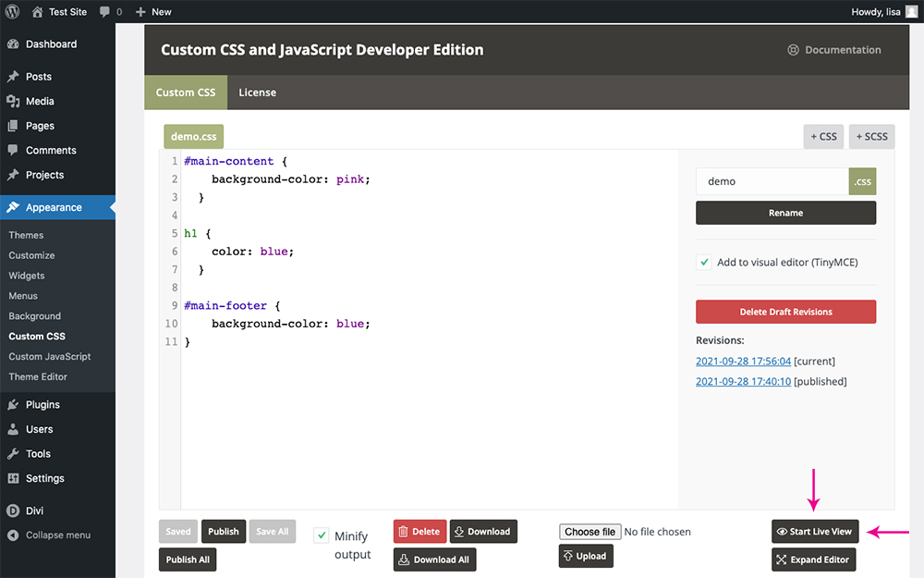Open Custom CSS submenu item
This screenshot has height=578, width=924.
[x=37, y=337]
